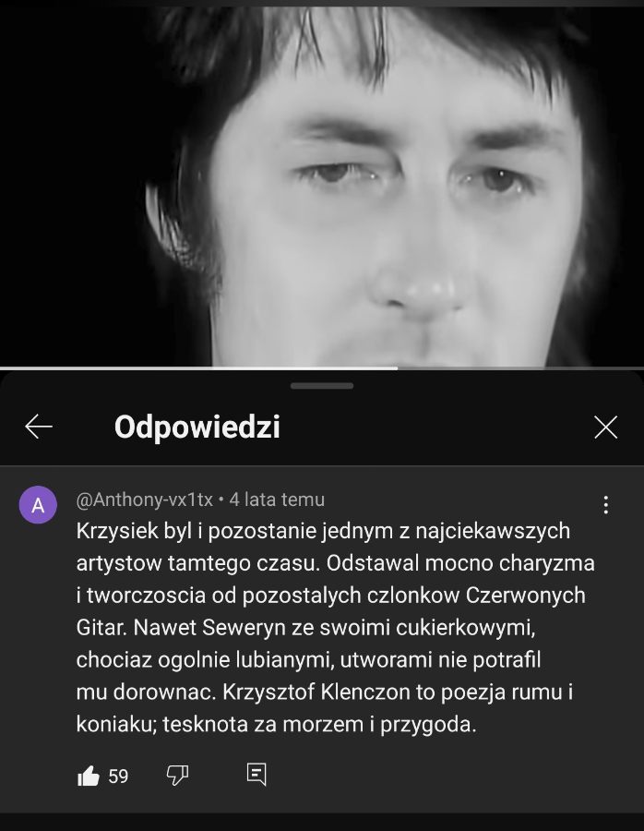Tap the panel drag handle bar
644x831 pixels.
pyautogui.click(x=322, y=386)
